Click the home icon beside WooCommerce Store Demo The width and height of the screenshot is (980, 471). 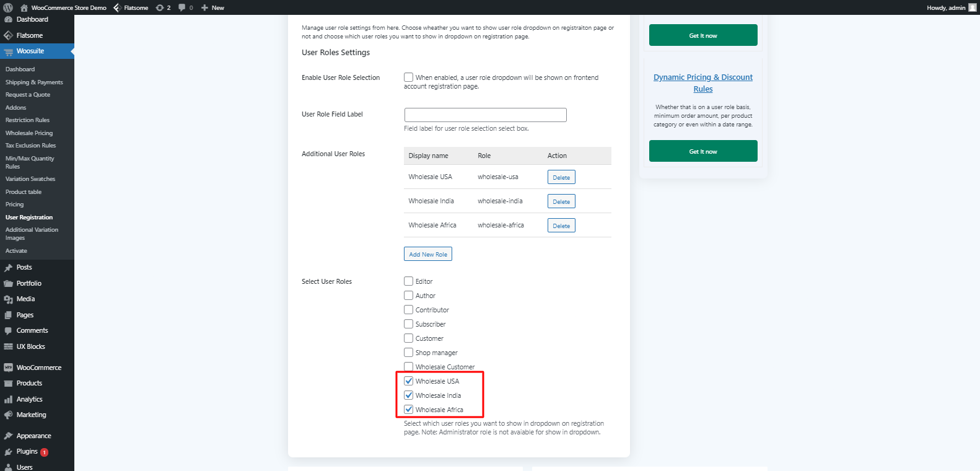24,7
